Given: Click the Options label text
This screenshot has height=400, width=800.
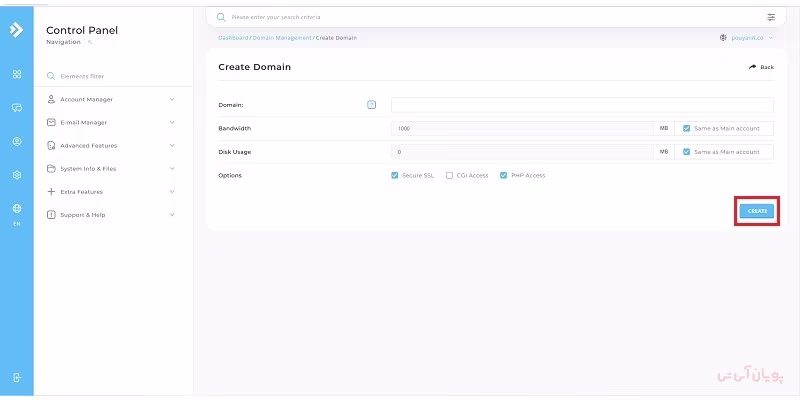Looking at the screenshot, I should pyautogui.click(x=230, y=176).
